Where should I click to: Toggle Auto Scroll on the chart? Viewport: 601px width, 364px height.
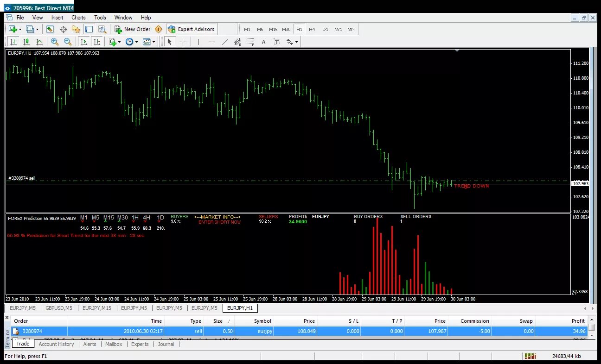(84, 42)
